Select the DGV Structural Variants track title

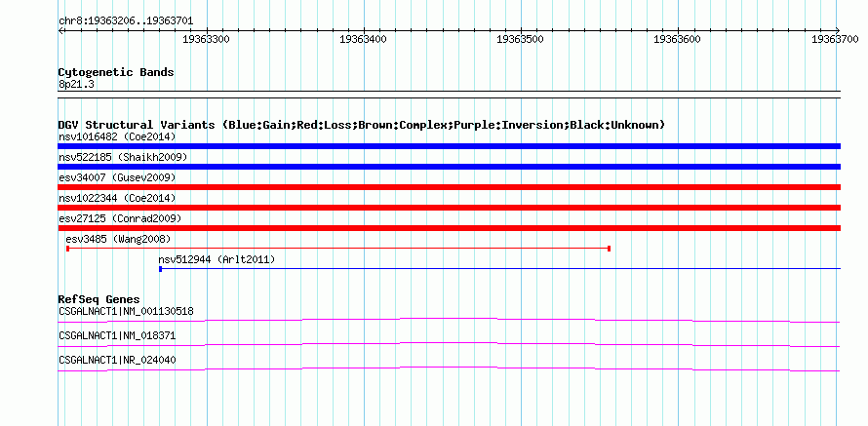pyautogui.click(x=362, y=125)
